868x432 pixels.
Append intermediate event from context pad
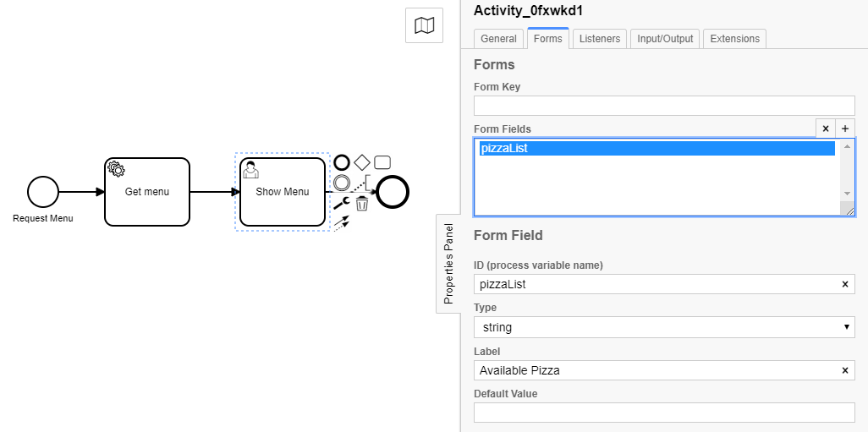[342, 182]
